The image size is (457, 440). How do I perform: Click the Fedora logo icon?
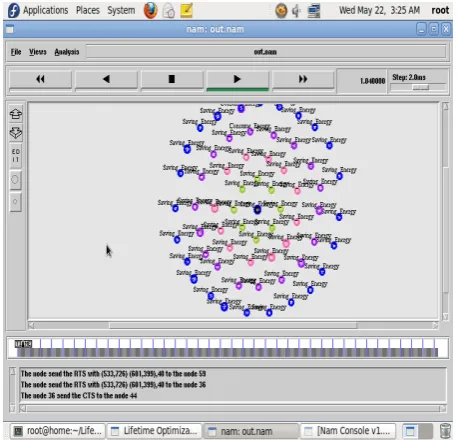pyautogui.click(x=13, y=10)
